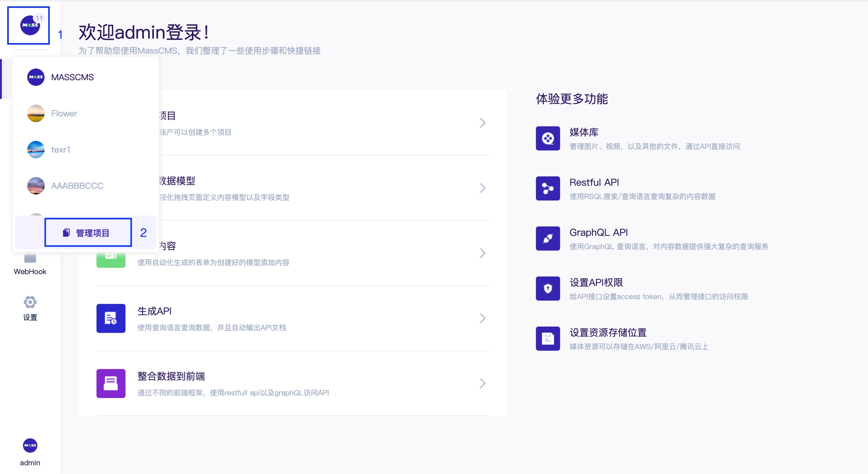The width and height of the screenshot is (868, 474).
Task: Open the media library icon (媒体库)
Action: pyautogui.click(x=548, y=138)
